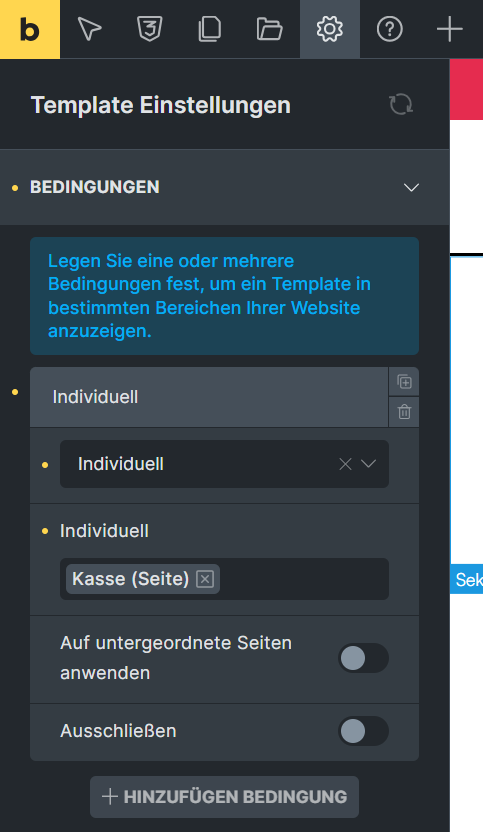This screenshot has width=483, height=832.
Task: Delete the Individuell condition via trash icon
Action: click(x=404, y=412)
